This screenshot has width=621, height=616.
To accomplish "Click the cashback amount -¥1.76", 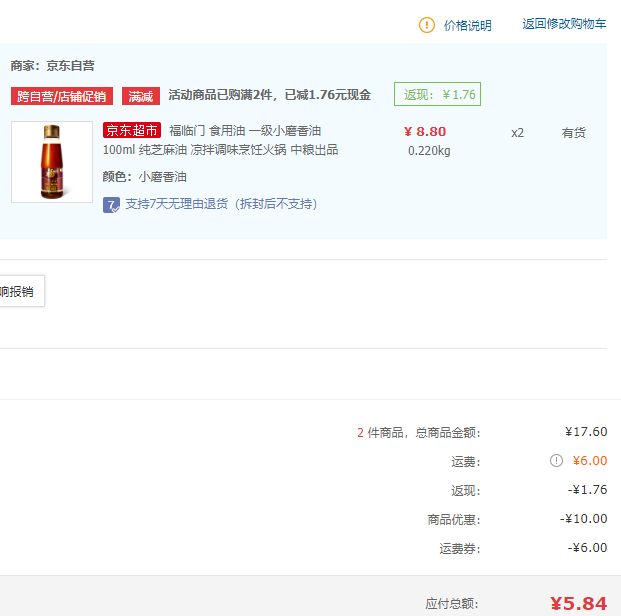I will [x=587, y=490].
